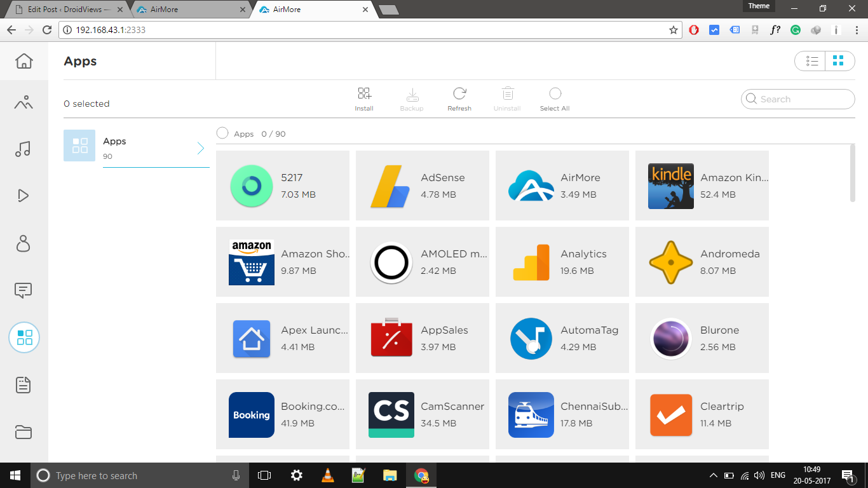868x488 pixels.
Task: Toggle the Select All radio circle
Action: pos(555,94)
